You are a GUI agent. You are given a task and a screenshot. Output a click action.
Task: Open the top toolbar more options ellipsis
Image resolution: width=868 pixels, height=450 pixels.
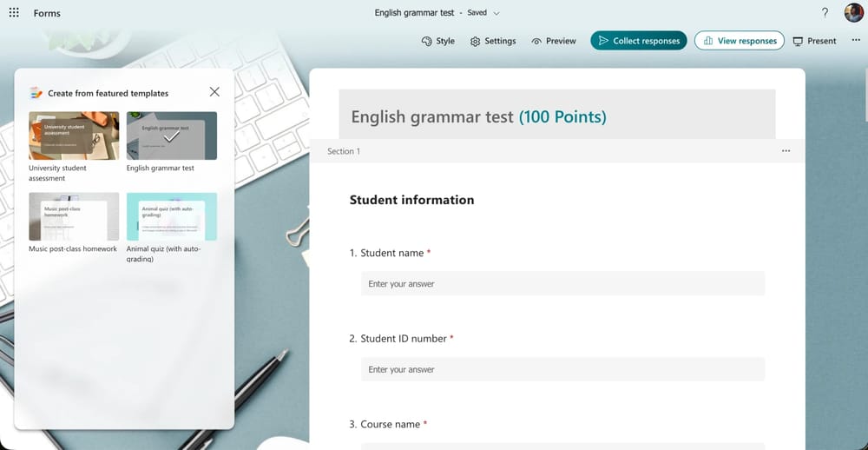tap(856, 41)
